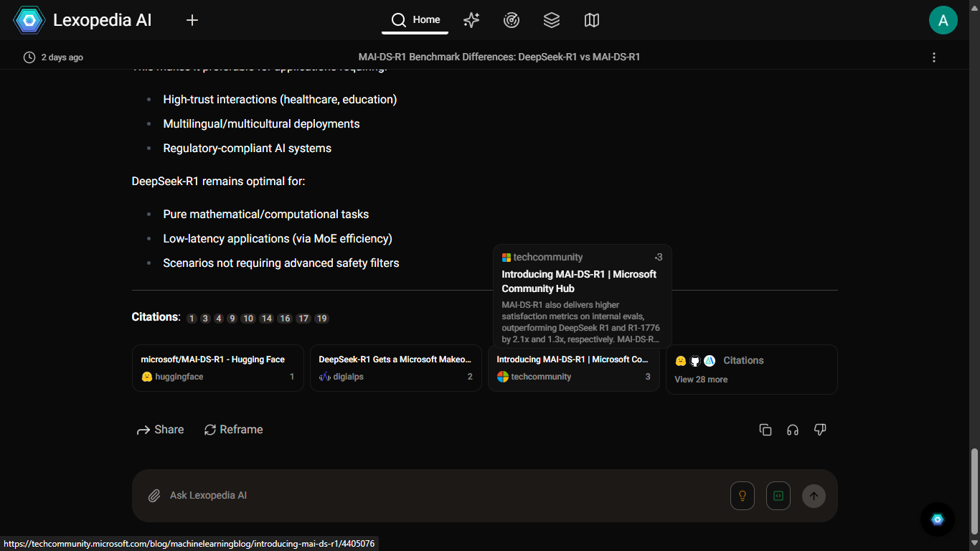Open the Home tab
The width and height of the screenshot is (980, 551).
point(415,20)
